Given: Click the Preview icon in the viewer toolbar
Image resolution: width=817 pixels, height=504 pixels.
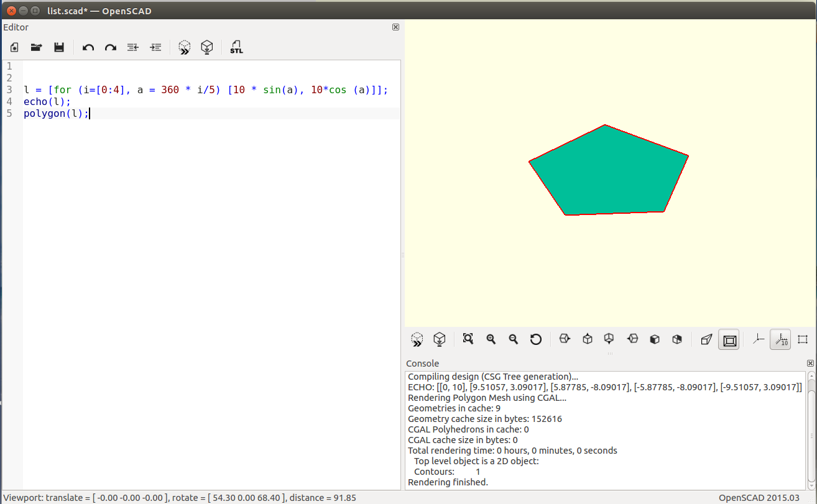Looking at the screenshot, I should (x=417, y=339).
